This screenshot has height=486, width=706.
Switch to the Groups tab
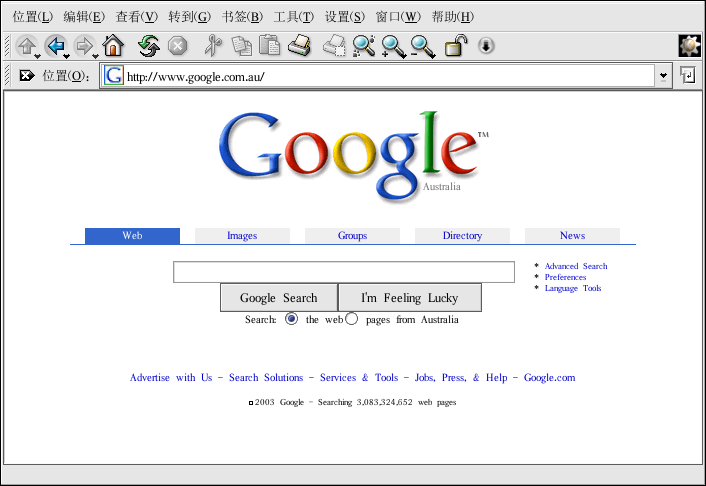pyautogui.click(x=352, y=236)
